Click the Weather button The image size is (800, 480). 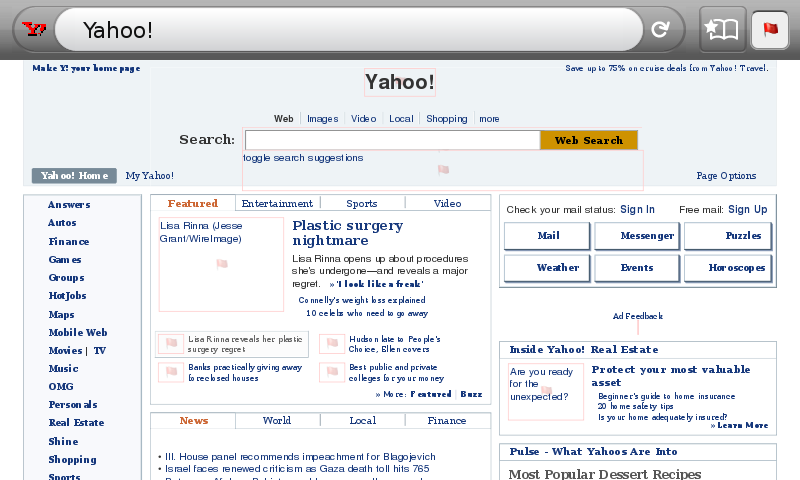point(547,268)
